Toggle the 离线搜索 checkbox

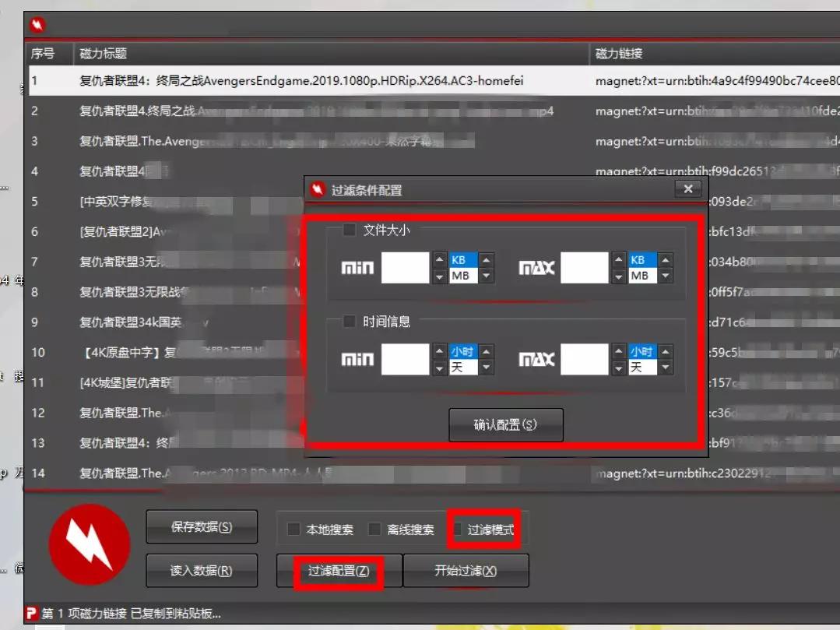374,530
